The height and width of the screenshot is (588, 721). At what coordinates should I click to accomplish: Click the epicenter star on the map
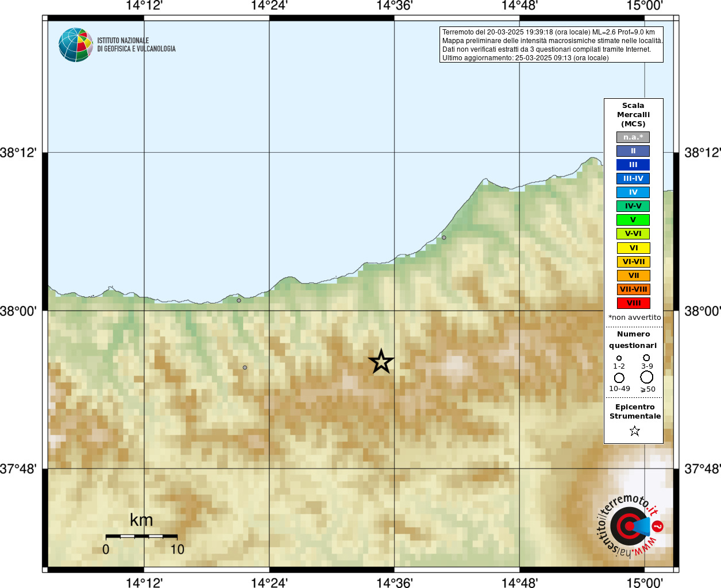pyautogui.click(x=381, y=362)
